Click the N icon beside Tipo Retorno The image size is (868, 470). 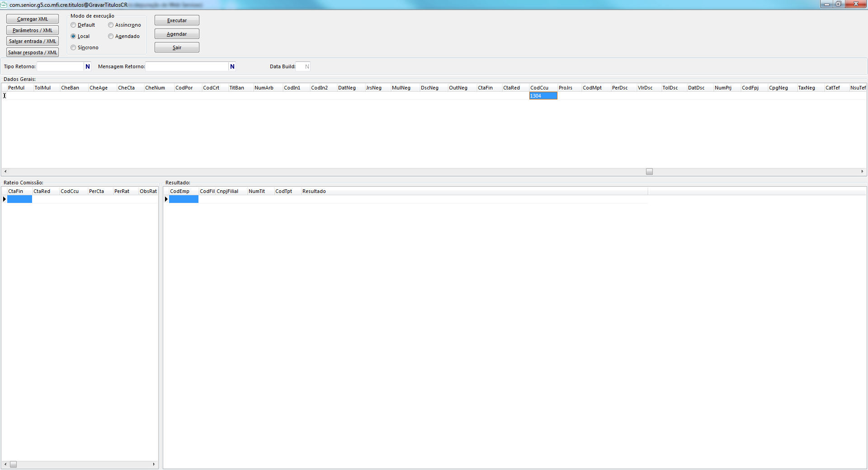(x=88, y=66)
